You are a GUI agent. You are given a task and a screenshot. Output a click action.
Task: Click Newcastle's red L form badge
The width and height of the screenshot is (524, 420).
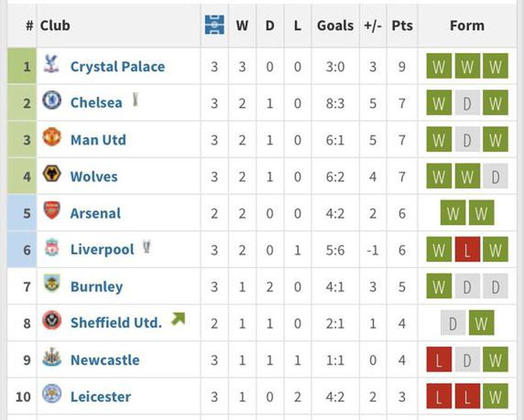pos(439,360)
